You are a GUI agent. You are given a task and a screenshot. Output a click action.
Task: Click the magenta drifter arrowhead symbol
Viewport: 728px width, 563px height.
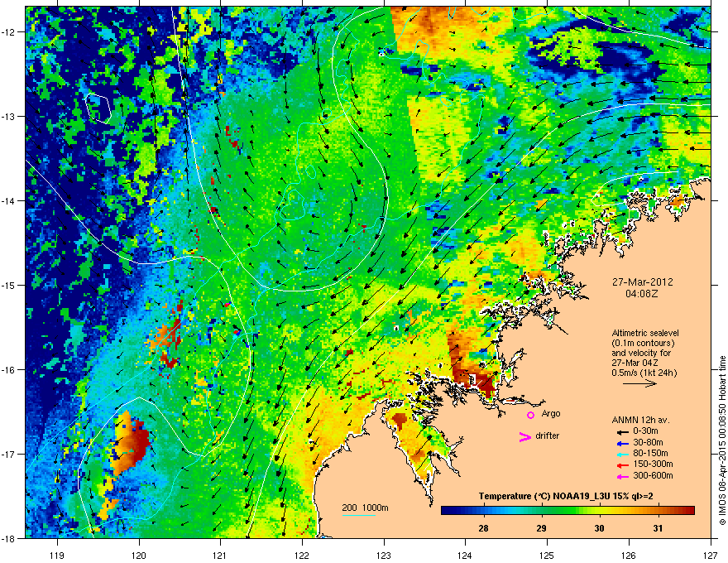click(x=524, y=436)
